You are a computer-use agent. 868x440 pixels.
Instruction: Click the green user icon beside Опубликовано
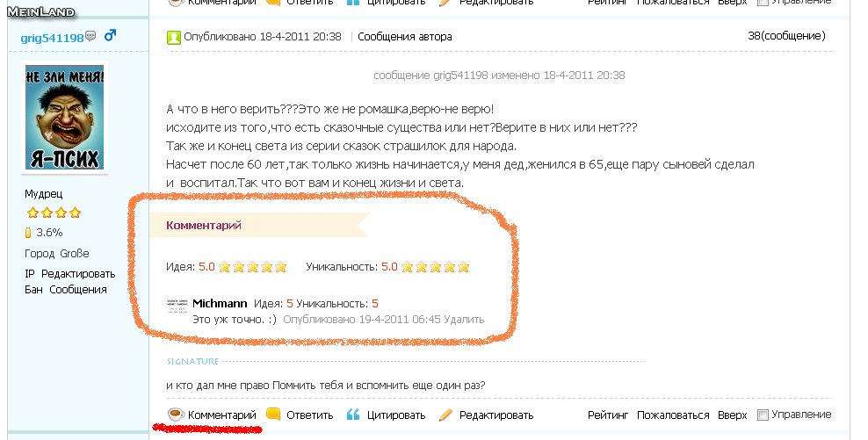(x=173, y=37)
